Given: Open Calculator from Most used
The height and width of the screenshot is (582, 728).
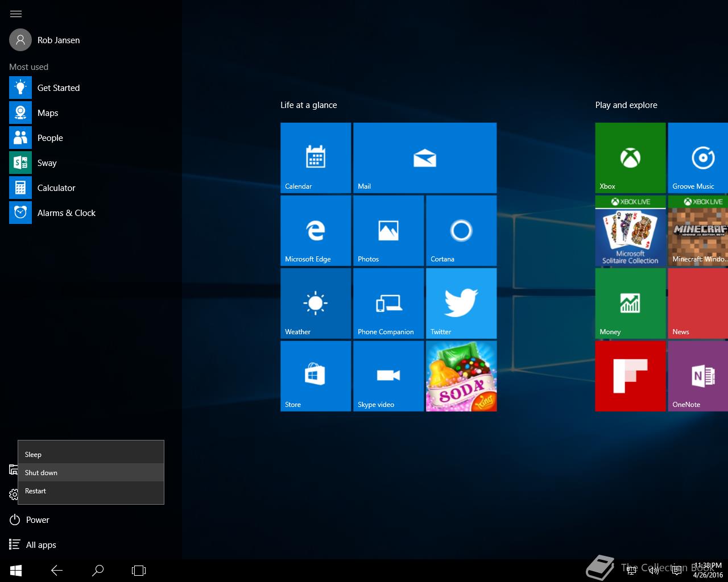Looking at the screenshot, I should (x=43, y=188).
